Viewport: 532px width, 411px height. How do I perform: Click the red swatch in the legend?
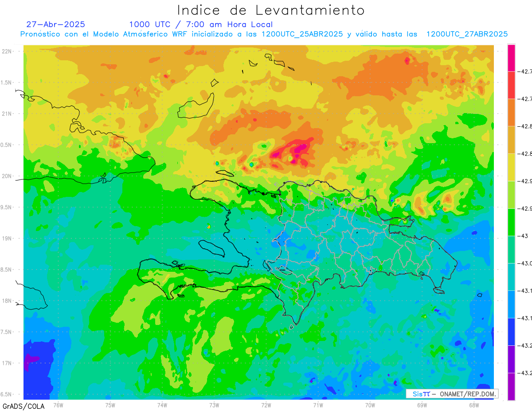pyautogui.click(x=511, y=85)
